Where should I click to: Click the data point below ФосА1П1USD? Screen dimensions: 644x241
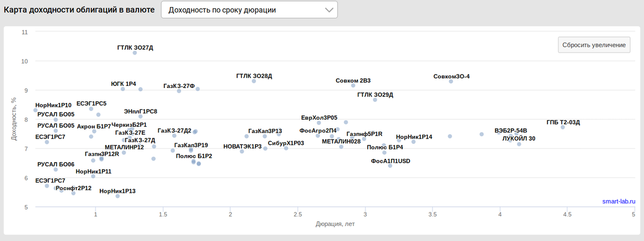390,166
